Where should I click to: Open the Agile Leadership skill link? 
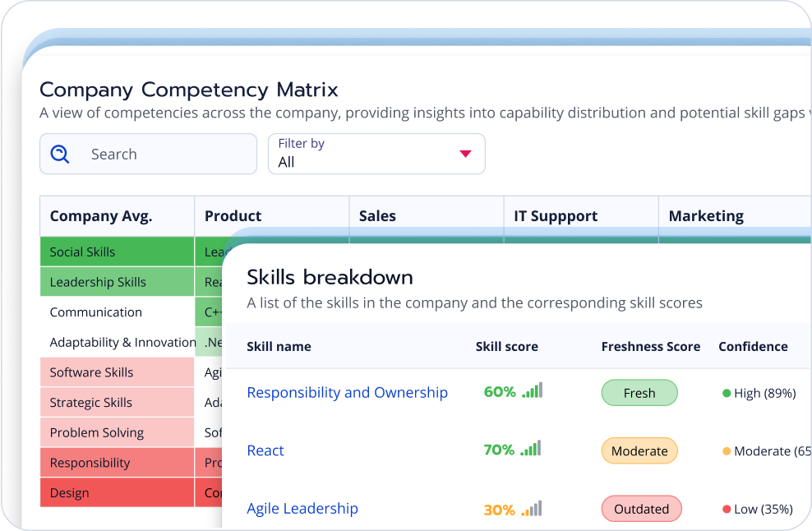(302, 509)
